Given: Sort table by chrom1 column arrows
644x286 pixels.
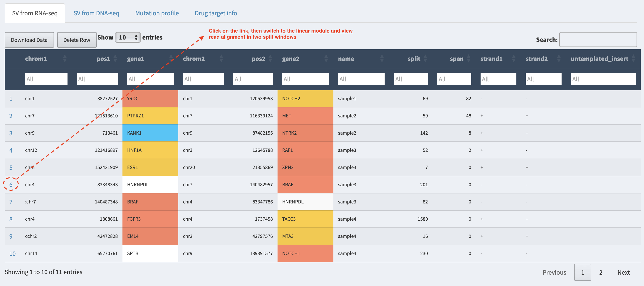Looking at the screenshot, I should (65, 59).
